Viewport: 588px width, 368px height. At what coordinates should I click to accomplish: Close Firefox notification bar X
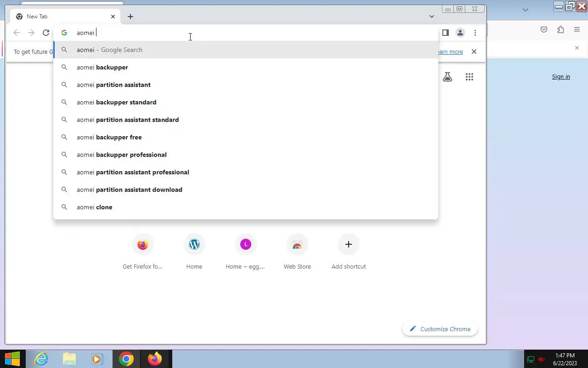click(577, 48)
